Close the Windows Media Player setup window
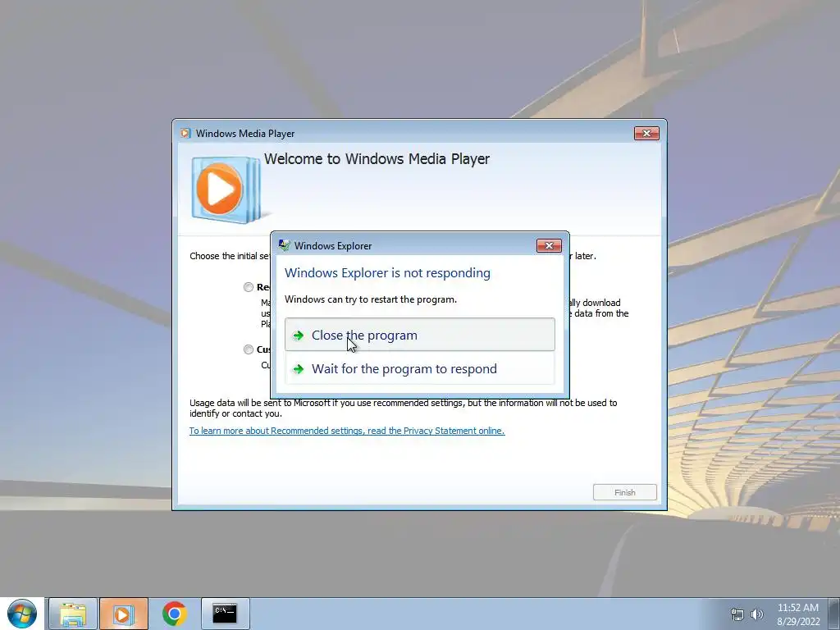This screenshot has height=630, width=840. [646, 134]
